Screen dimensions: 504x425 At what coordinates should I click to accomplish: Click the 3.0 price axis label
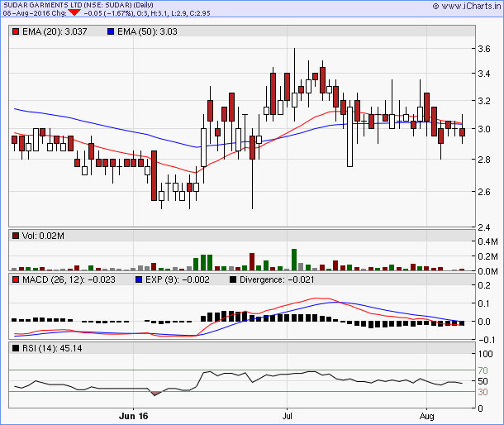pyautogui.click(x=483, y=129)
